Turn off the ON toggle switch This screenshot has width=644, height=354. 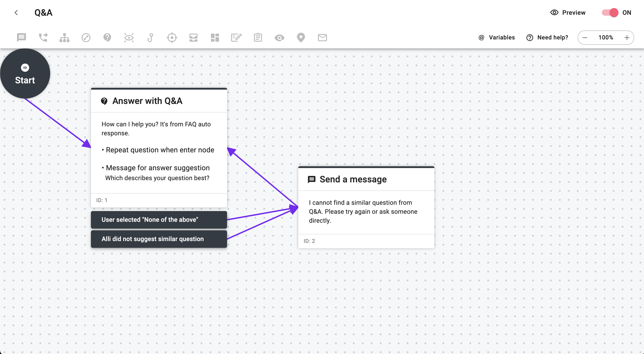pyautogui.click(x=610, y=13)
